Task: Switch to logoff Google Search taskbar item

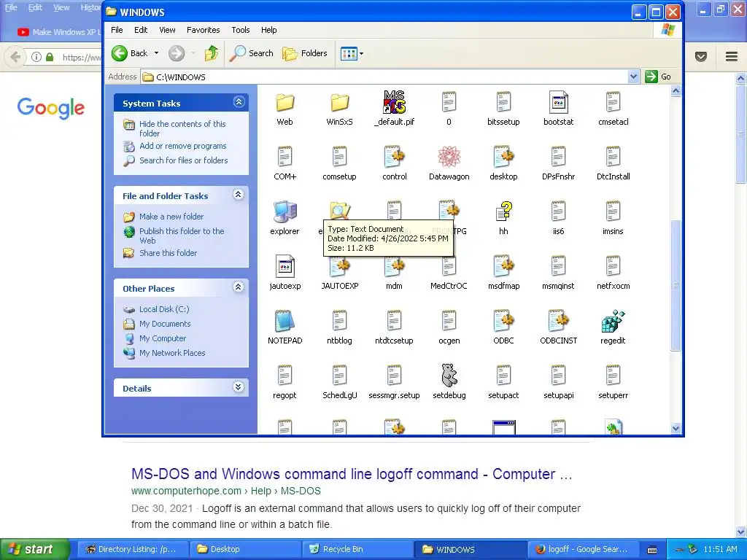Action: pyautogui.click(x=582, y=550)
